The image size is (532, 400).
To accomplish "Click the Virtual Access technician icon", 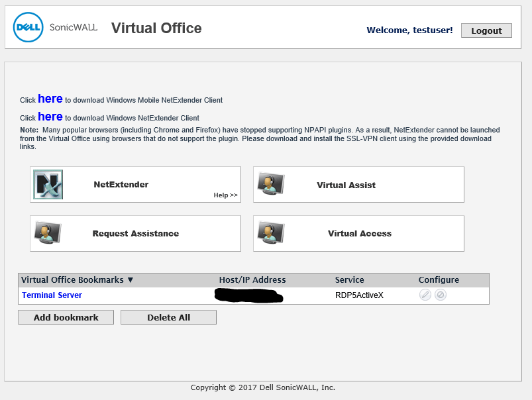I will tap(271, 232).
